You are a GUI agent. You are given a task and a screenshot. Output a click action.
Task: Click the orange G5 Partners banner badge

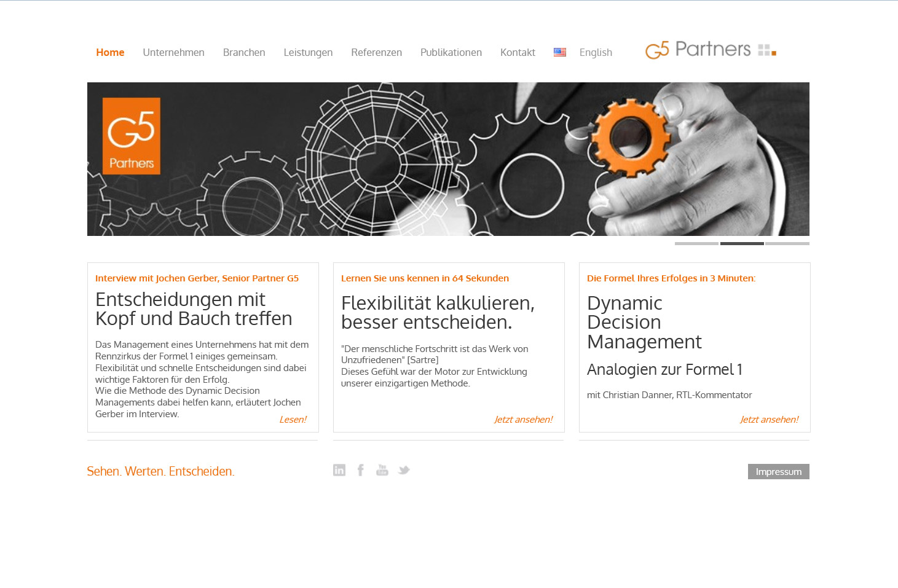[131, 136]
